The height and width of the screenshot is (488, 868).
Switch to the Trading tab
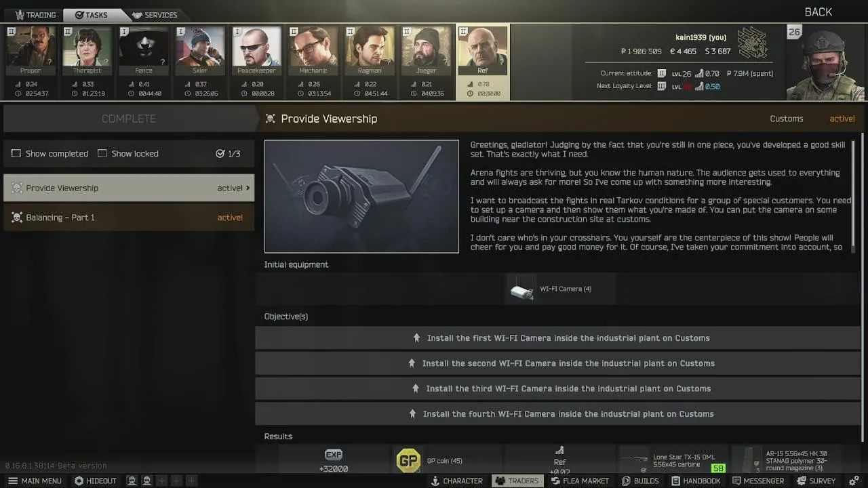(x=35, y=15)
